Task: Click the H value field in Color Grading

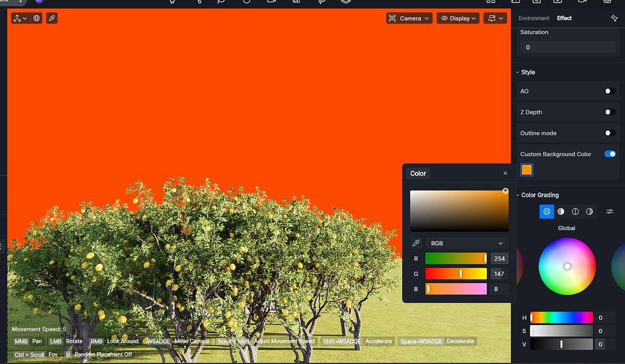Action: 604,318
